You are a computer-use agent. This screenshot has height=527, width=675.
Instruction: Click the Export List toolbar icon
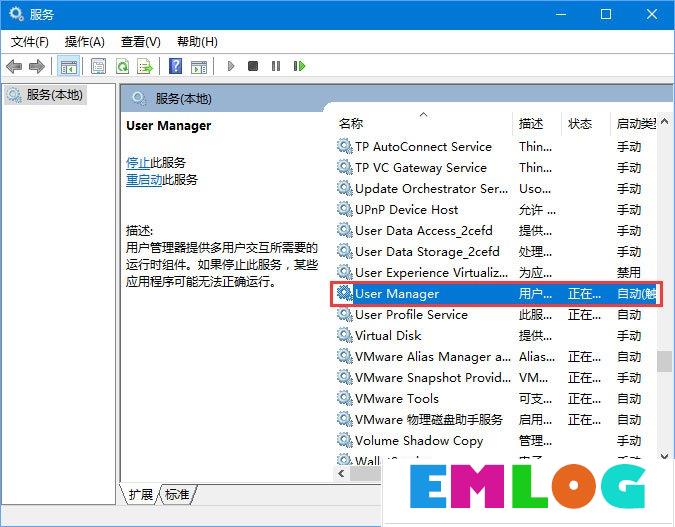(145, 66)
